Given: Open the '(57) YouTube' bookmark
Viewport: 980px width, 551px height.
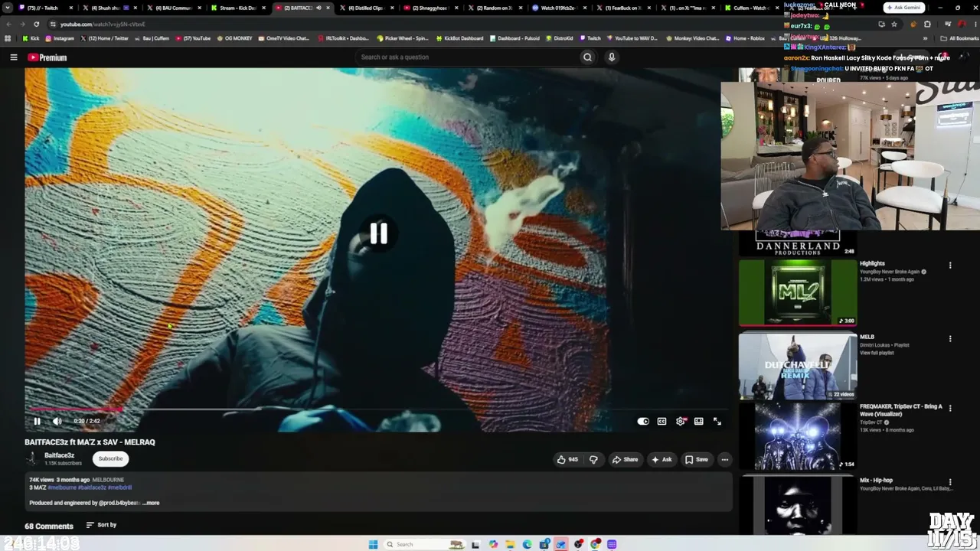Looking at the screenshot, I should [193, 38].
